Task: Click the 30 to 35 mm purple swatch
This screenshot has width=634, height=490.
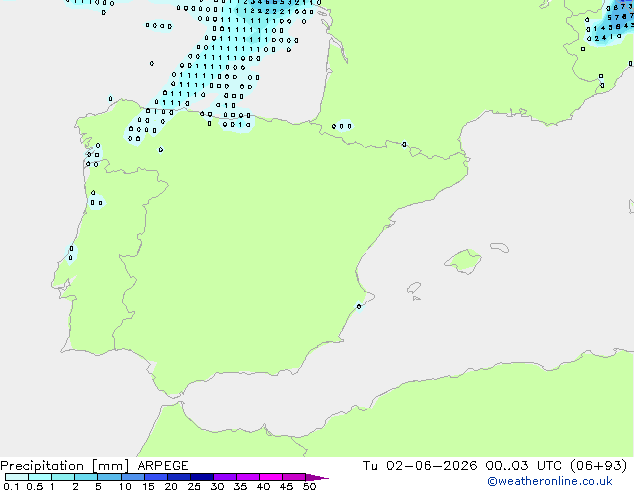Action: pos(225,477)
